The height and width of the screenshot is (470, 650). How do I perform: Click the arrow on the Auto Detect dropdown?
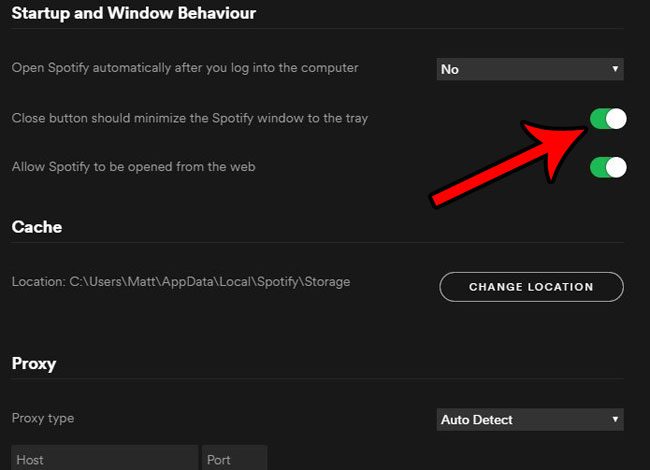(615, 419)
